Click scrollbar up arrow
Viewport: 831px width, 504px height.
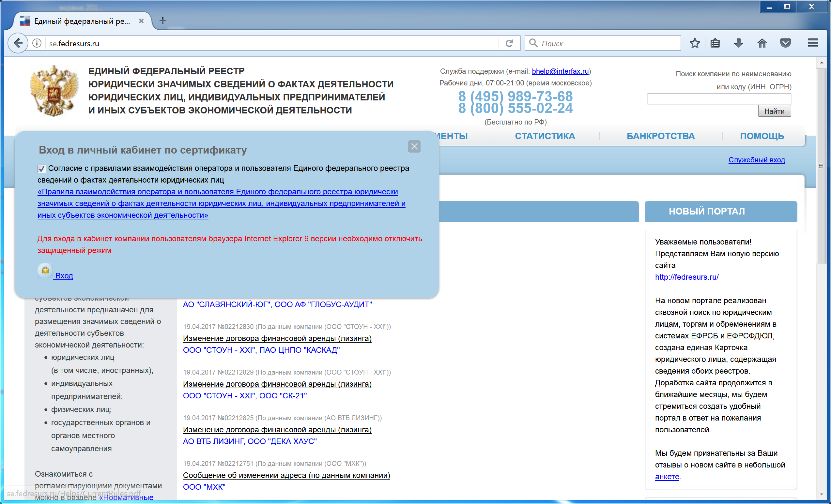pos(821,63)
